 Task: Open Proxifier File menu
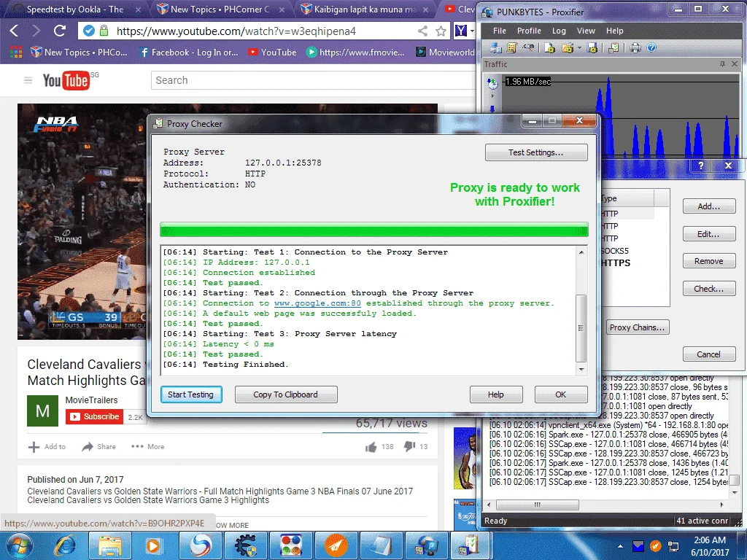pos(499,31)
